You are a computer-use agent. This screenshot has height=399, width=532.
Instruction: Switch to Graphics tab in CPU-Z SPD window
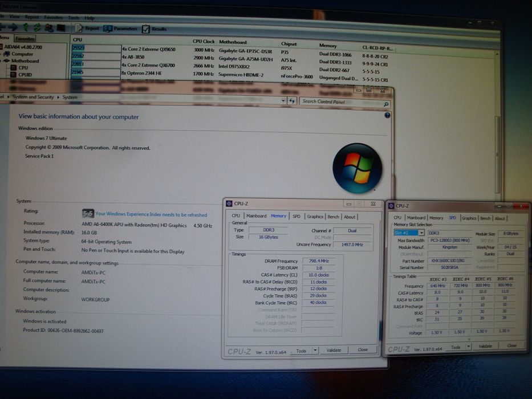[x=469, y=218]
